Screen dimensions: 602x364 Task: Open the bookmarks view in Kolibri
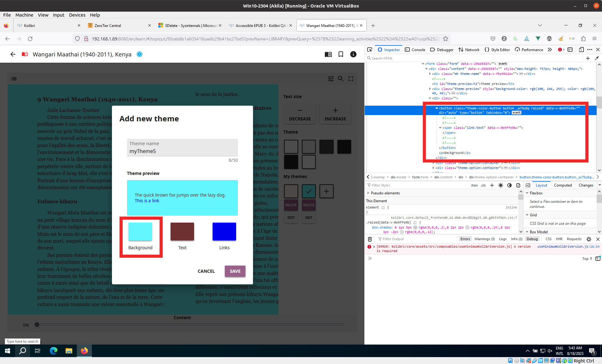pos(341,54)
